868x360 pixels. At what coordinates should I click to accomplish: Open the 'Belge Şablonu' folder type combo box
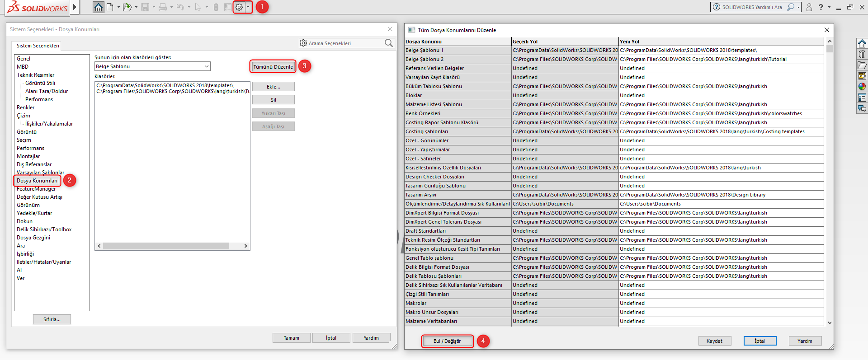click(x=152, y=66)
